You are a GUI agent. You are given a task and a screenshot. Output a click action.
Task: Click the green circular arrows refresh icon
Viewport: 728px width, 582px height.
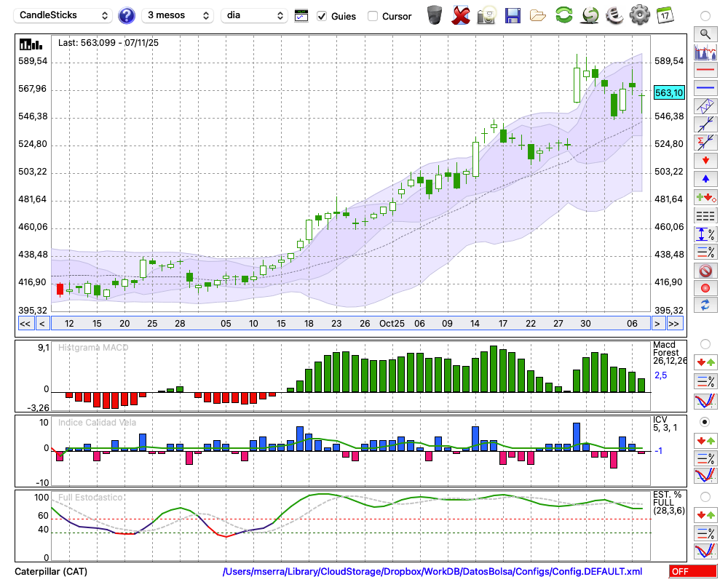(563, 15)
